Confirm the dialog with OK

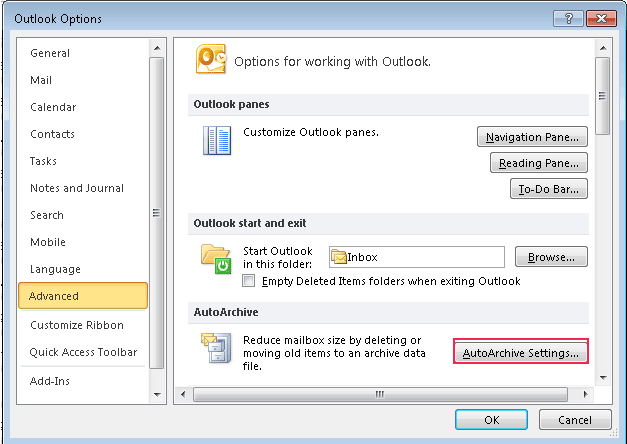[x=491, y=420]
